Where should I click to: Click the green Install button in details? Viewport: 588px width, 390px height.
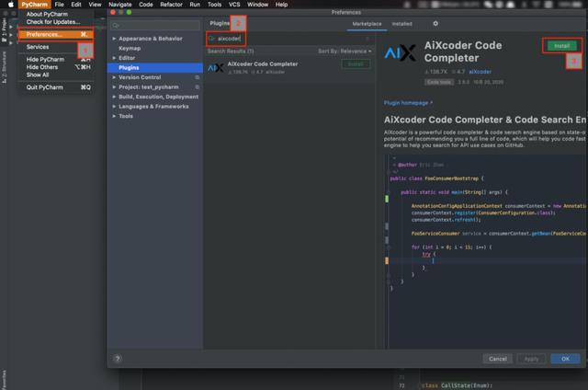pyautogui.click(x=561, y=46)
